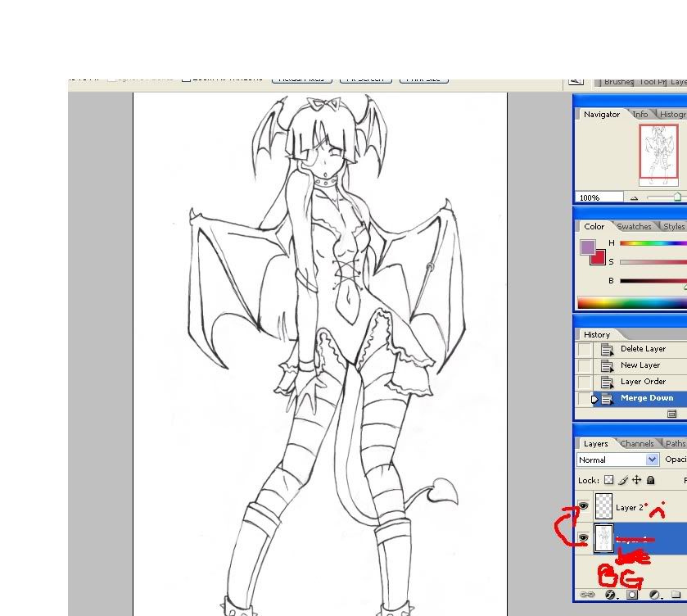Switch to the Swatches tab
Viewport: 687px width, 616px height.
634,226
